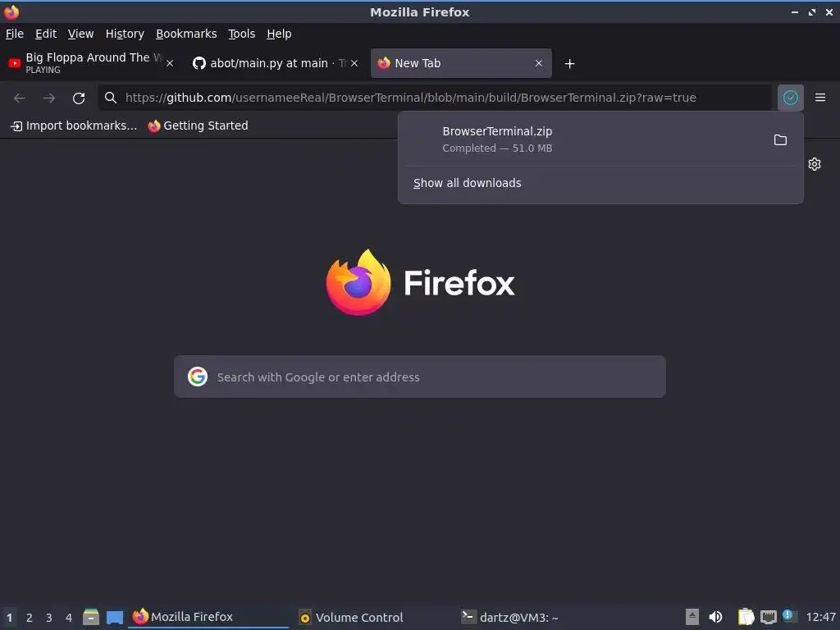
Task: Go back to the previous page
Action: [x=20, y=98]
